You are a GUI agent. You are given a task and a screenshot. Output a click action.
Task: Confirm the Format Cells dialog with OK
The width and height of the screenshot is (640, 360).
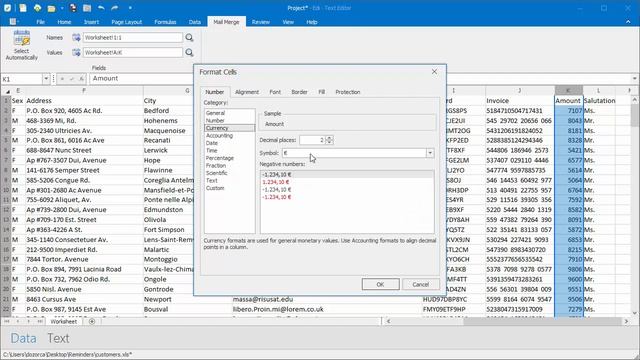click(x=380, y=284)
